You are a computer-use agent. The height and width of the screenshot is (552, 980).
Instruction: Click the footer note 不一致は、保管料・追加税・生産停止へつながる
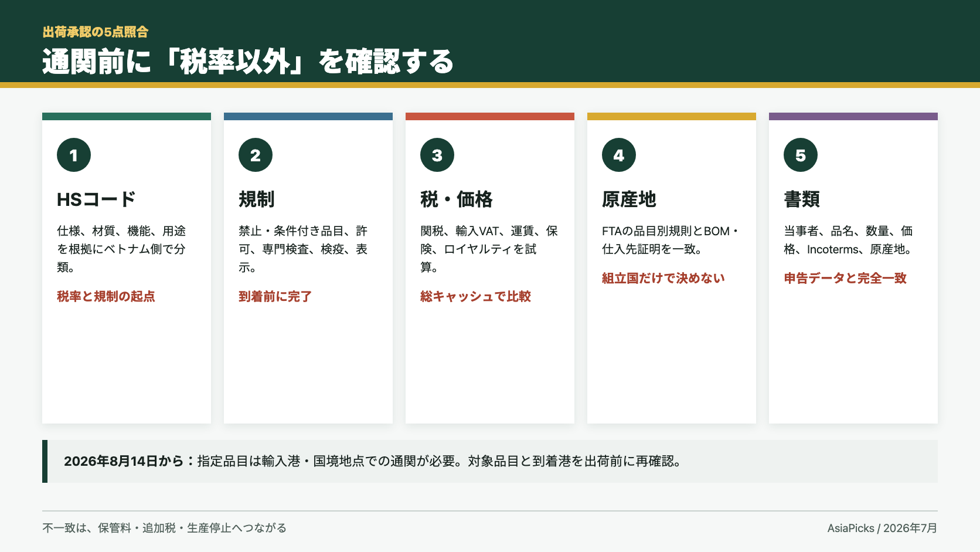164,528
